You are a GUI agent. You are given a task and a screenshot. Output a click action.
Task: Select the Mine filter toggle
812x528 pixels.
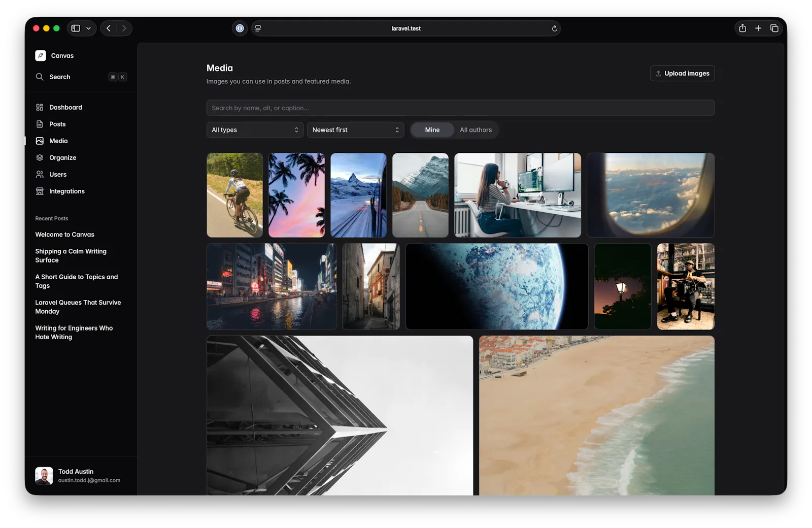click(x=432, y=130)
